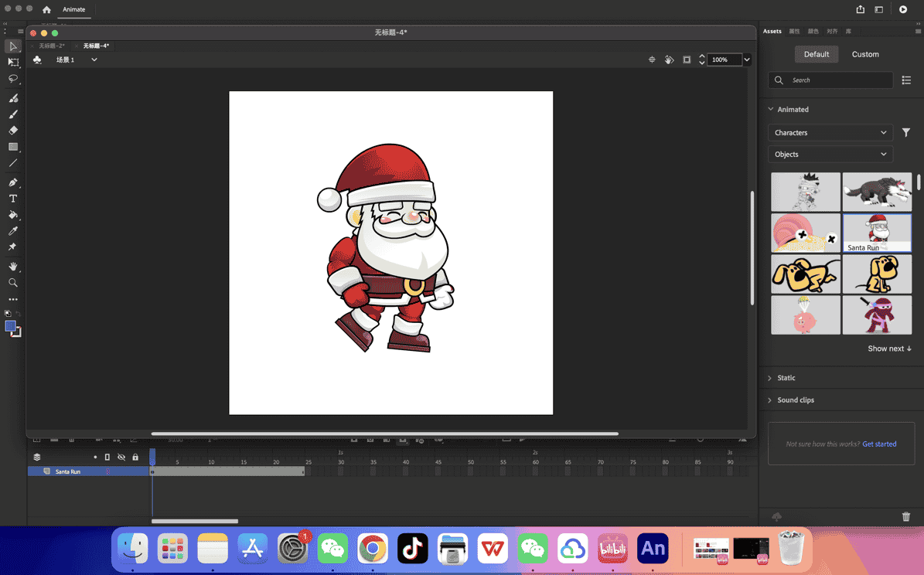
Task: Activate the Eraser tool
Action: (13, 131)
